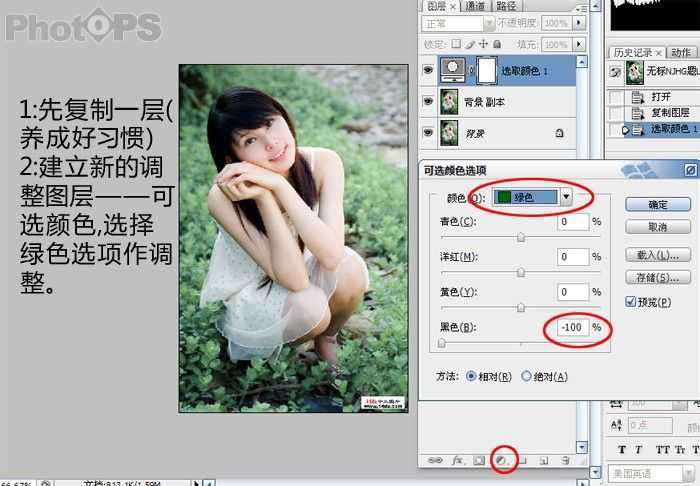Apply small caps Tr in Character panel
The width and height of the screenshot is (700, 486).
680,450
